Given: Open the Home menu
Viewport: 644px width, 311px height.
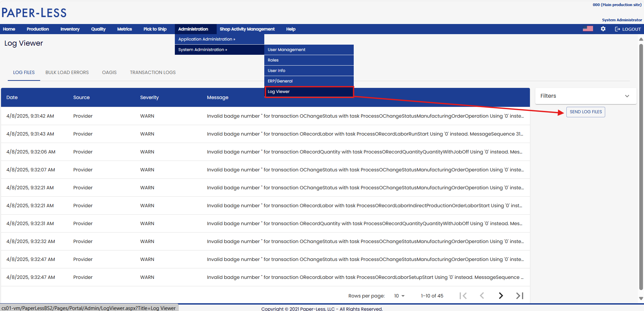Looking at the screenshot, I should pos(9,29).
